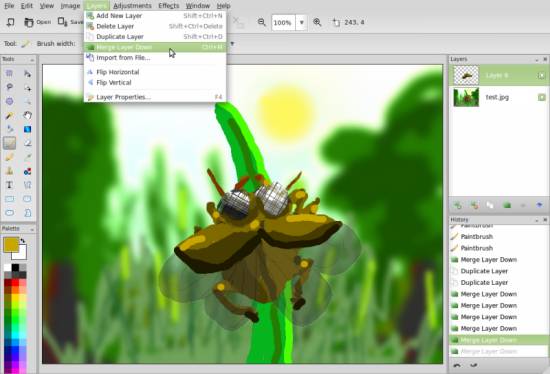
Task: Select the Zoom tool in Tools panel
Action: (27, 101)
